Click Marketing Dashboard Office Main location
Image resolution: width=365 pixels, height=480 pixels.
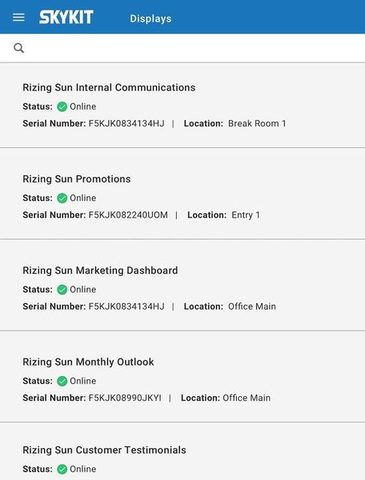(252, 307)
